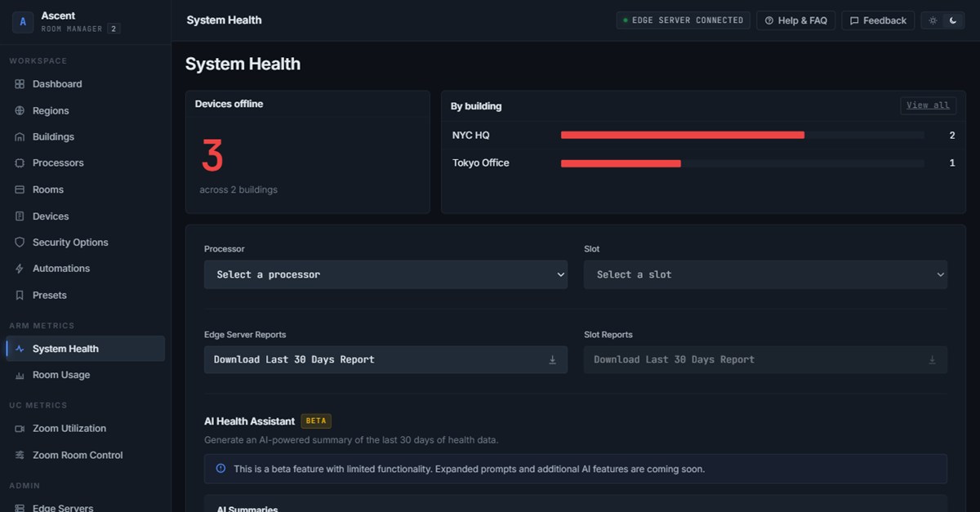This screenshot has width=980, height=512.
Task: Open Presets in sidebar
Action: [85, 296]
